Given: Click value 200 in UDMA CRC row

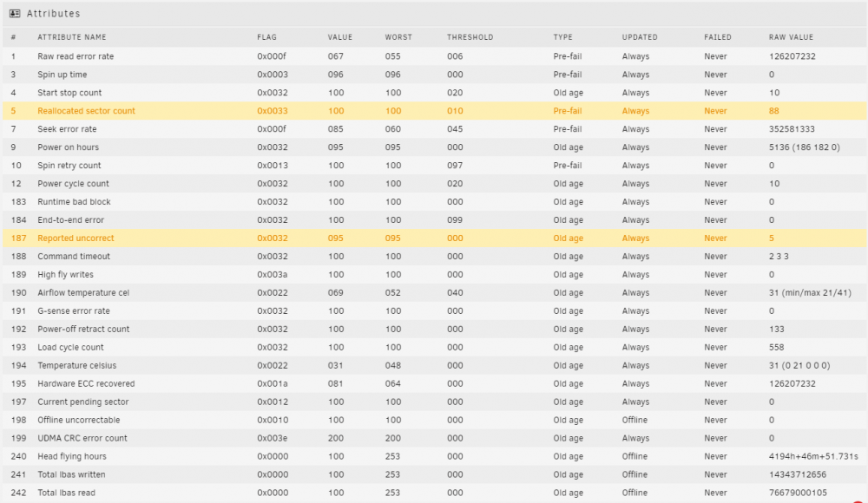Looking at the screenshot, I should [336, 438].
